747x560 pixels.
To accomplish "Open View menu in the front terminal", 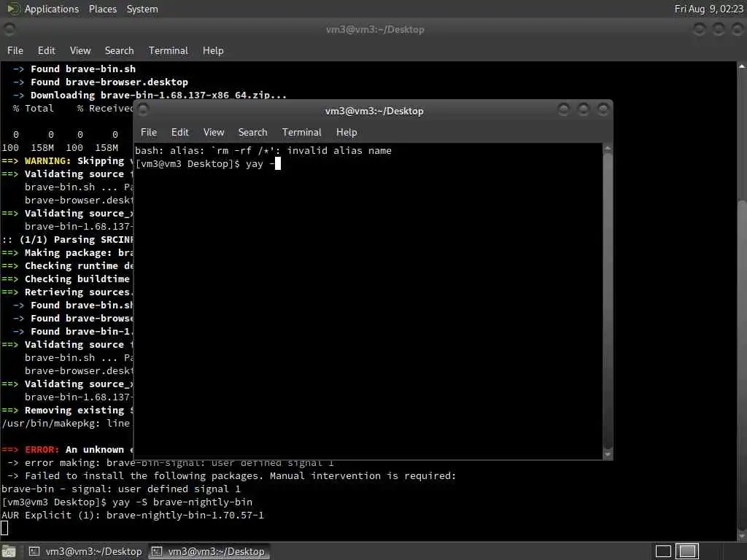I will coord(214,133).
